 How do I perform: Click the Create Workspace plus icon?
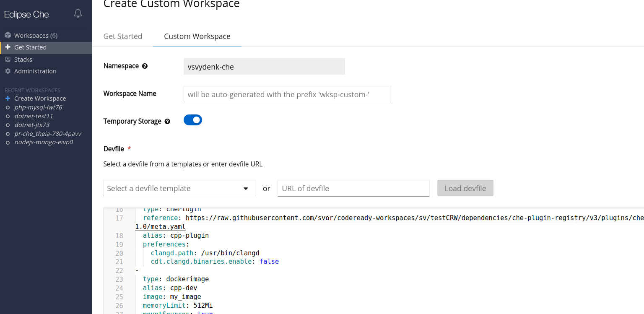(x=8, y=98)
